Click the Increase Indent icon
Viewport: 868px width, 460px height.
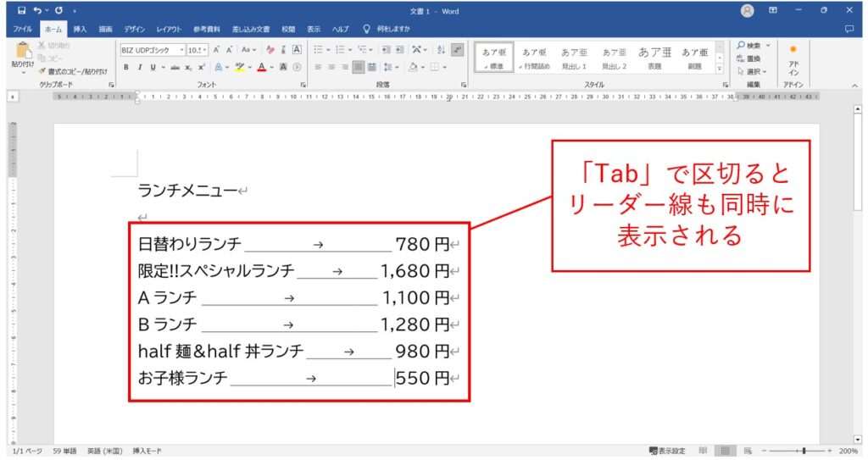[x=400, y=50]
